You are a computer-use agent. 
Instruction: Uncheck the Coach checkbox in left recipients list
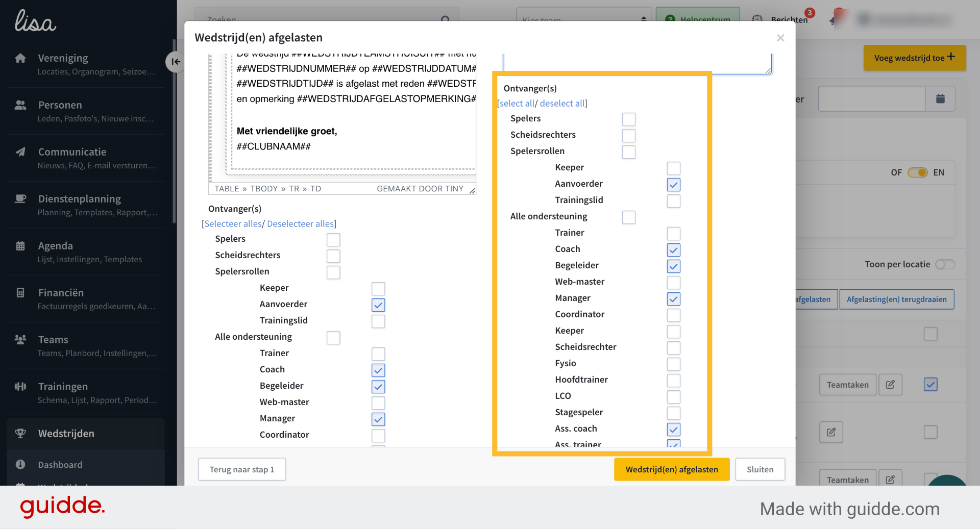coord(378,370)
